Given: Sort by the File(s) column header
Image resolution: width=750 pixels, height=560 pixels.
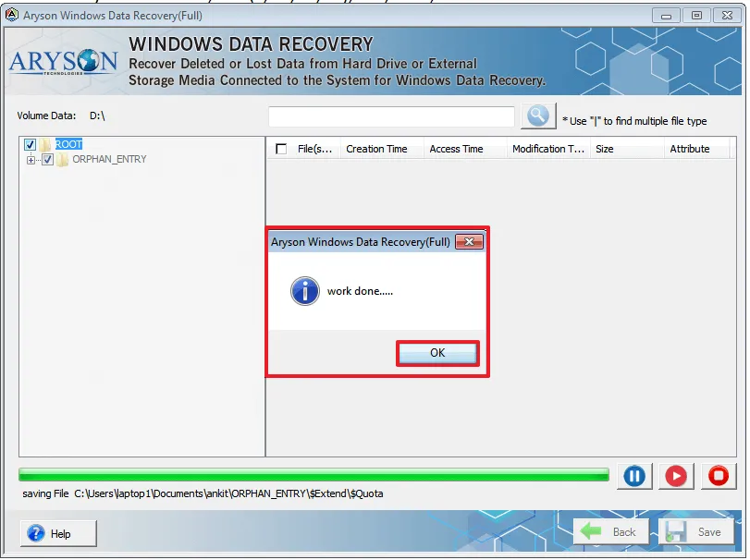Looking at the screenshot, I should point(314,149).
